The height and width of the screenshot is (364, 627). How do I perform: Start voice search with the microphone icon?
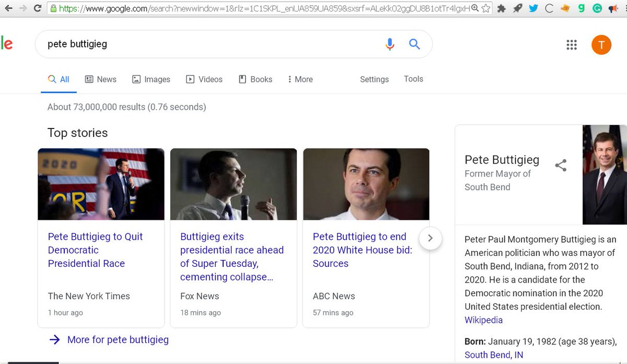coord(390,44)
